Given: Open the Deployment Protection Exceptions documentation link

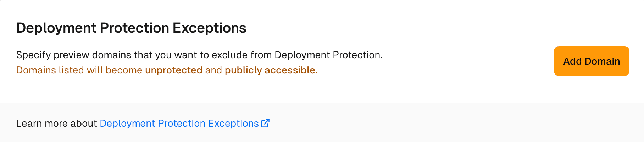Looking at the screenshot, I should click(179, 124).
